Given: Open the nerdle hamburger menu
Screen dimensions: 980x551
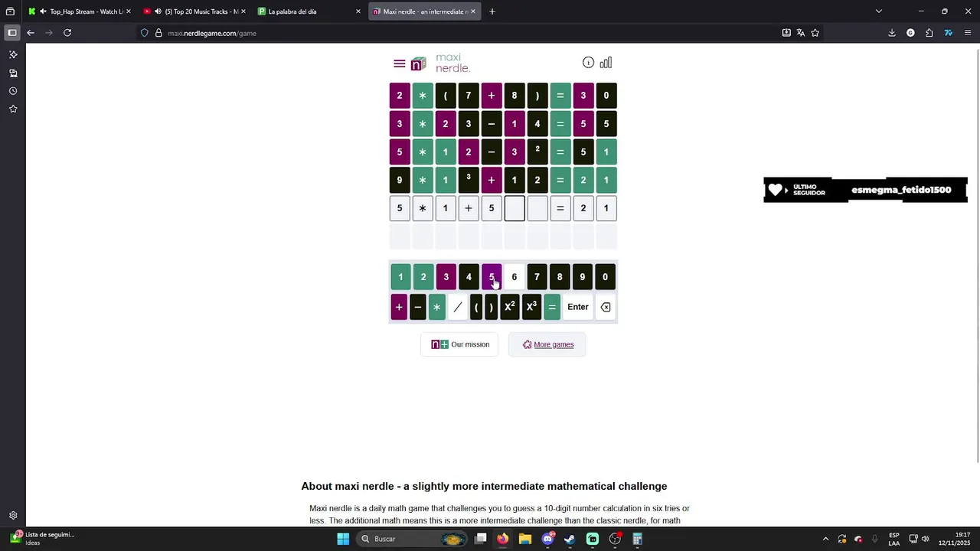Looking at the screenshot, I should 399,64.
